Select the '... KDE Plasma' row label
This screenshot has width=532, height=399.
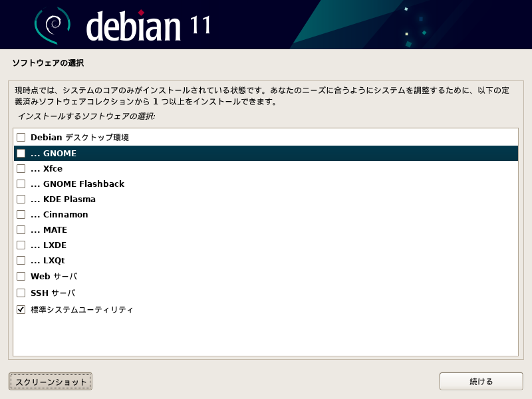tap(63, 199)
